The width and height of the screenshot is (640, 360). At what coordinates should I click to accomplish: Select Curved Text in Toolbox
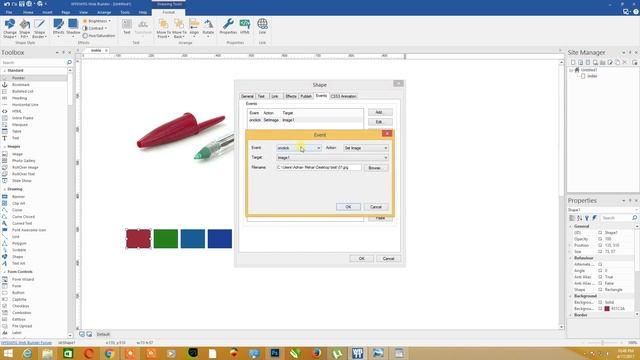tap(22, 223)
